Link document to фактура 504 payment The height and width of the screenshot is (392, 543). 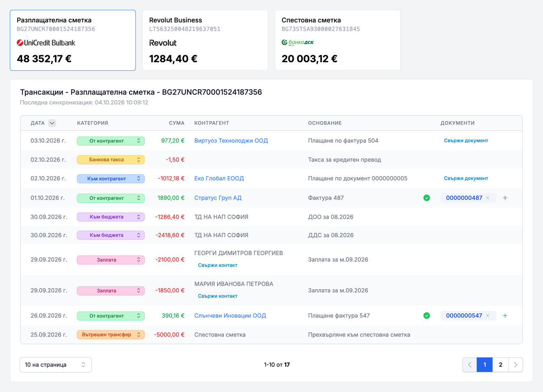click(x=466, y=141)
